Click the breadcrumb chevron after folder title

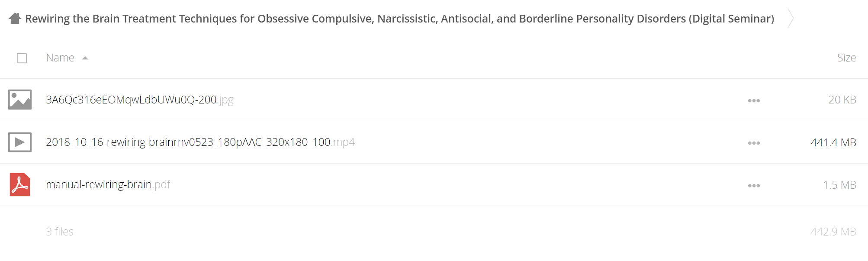coord(791,18)
